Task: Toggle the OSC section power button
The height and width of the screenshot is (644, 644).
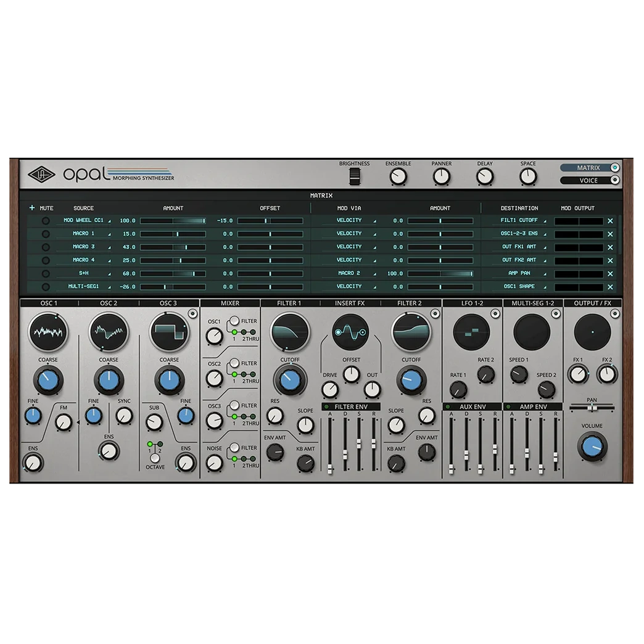Action: [192, 314]
